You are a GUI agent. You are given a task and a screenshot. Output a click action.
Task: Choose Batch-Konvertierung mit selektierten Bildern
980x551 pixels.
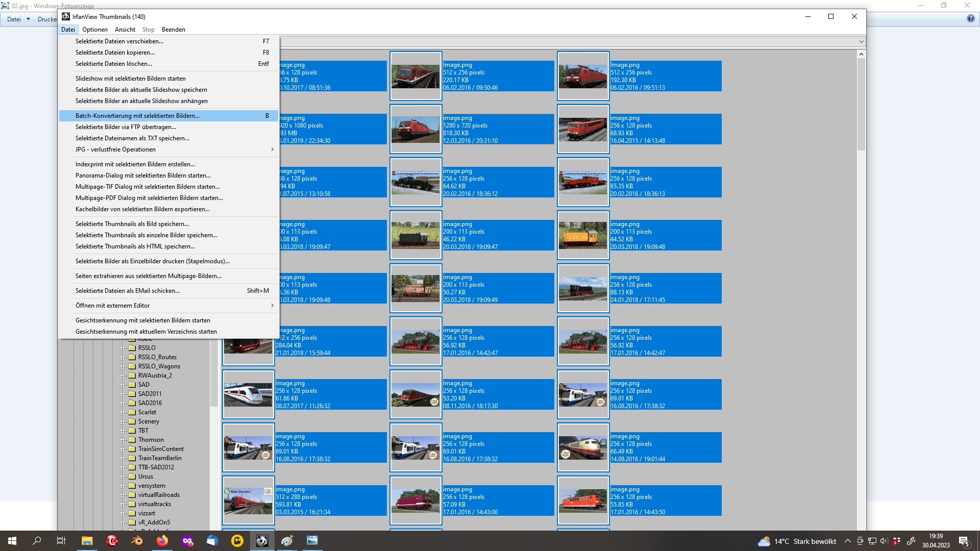tap(138, 116)
